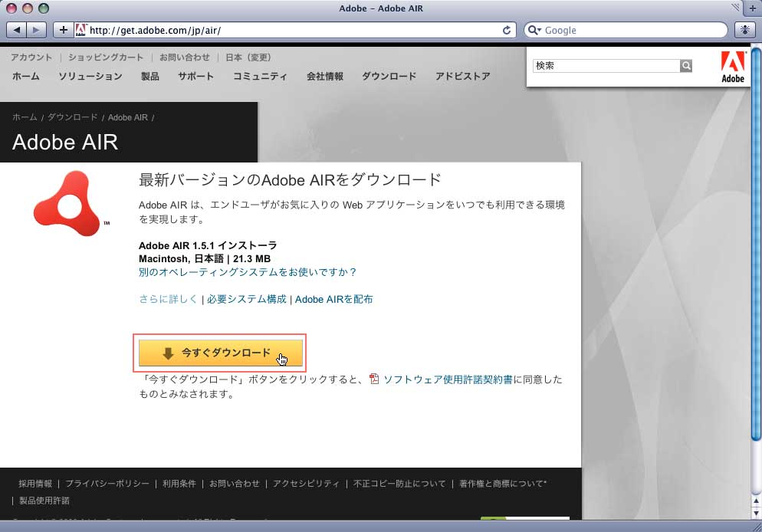This screenshot has width=762, height=532.
Task: Go back with the Safari back arrow
Action: coord(17,30)
